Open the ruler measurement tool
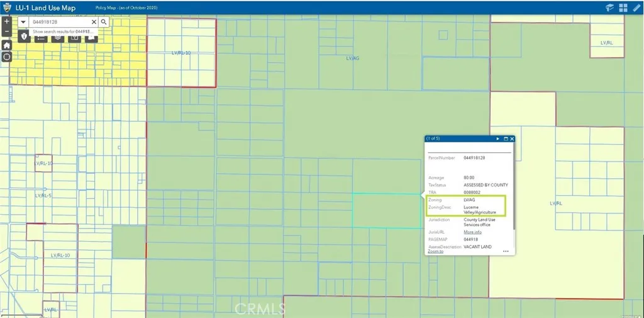The height and width of the screenshot is (318, 644). click(x=636, y=8)
